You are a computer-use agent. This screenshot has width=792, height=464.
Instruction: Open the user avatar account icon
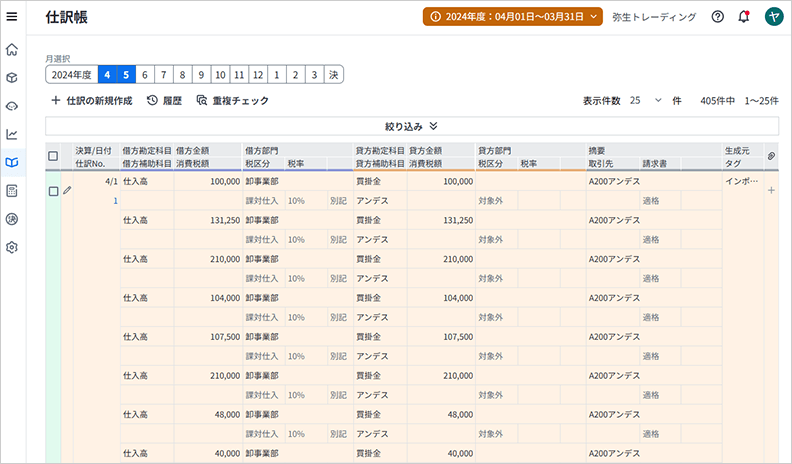(x=773, y=17)
